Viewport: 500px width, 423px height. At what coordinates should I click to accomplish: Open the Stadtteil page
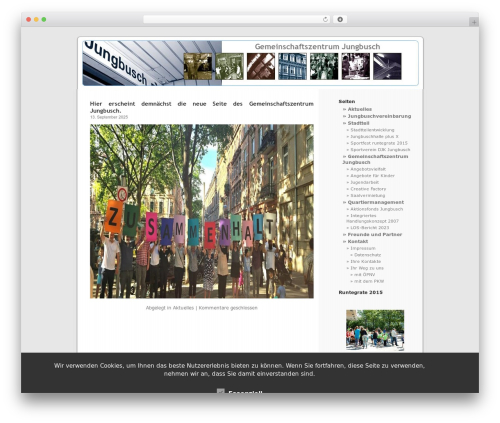point(358,123)
